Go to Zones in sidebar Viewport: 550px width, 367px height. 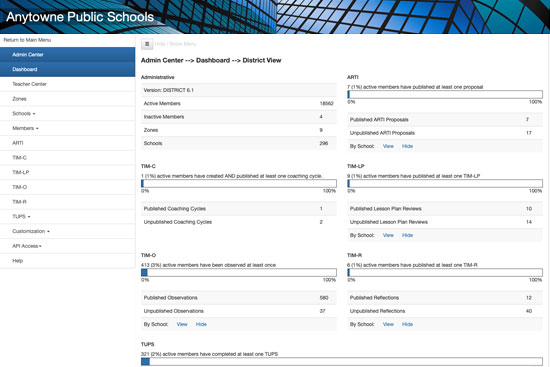[x=67, y=99]
